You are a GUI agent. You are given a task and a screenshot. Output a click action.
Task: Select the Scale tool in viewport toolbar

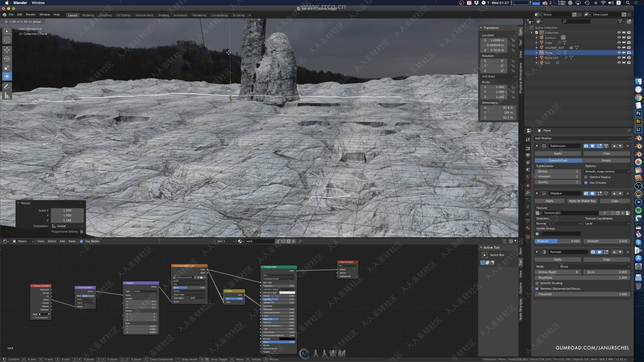[x=7, y=67]
